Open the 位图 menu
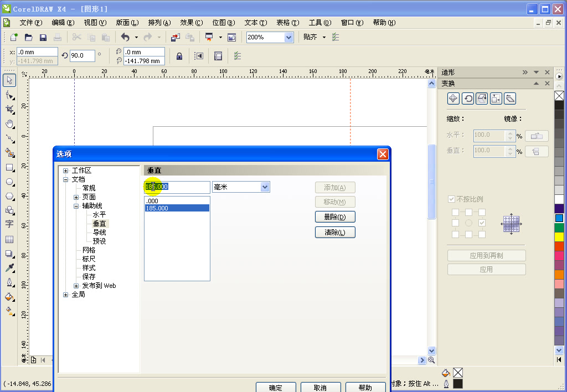The height and width of the screenshot is (392, 567). coord(224,22)
